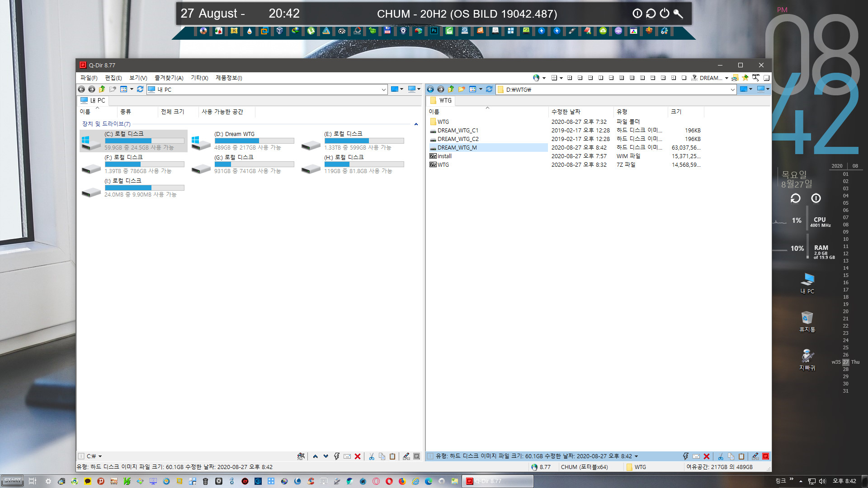Refresh the left pane listing
Image resolution: width=868 pixels, height=488 pixels.
coord(140,89)
